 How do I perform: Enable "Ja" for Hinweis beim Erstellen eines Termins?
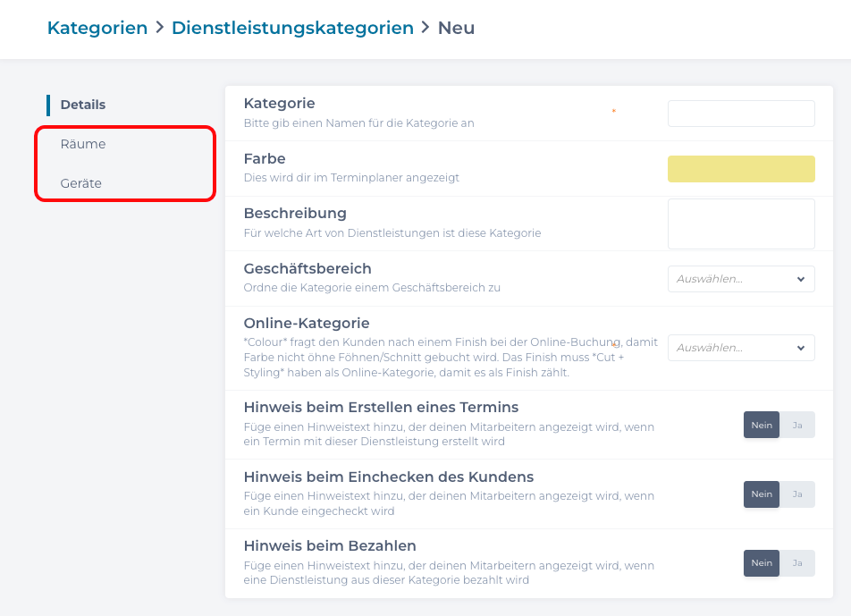click(797, 425)
